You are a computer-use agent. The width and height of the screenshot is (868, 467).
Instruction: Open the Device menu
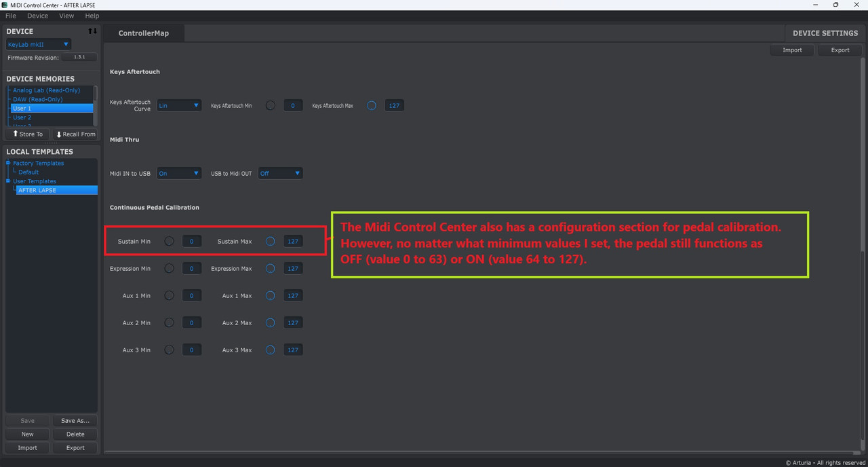[37, 16]
